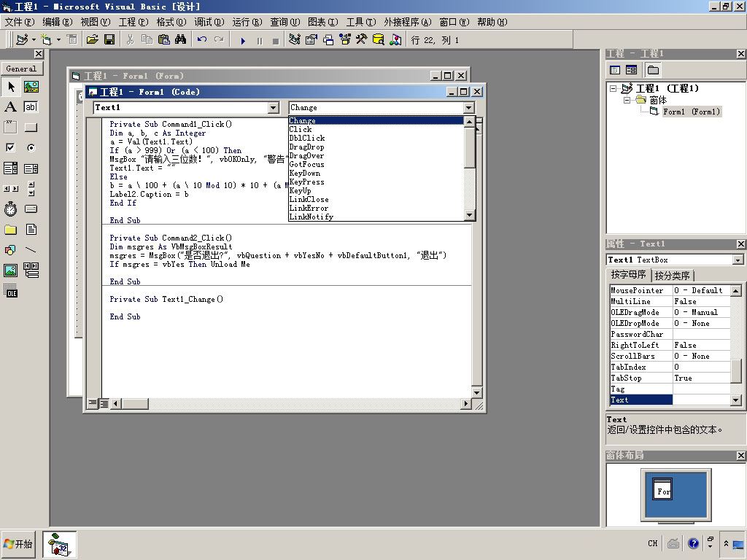The height and width of the screenshot is (560, 747).
Task: Click View Code icon in project panel
Action: pyautogui.click(x=615, y=71)
